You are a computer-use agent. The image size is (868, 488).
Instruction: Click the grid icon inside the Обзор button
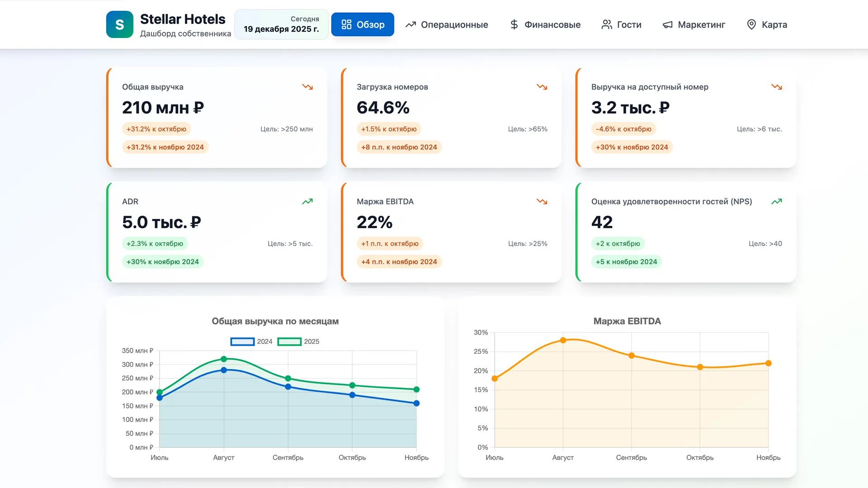(346, 24)
